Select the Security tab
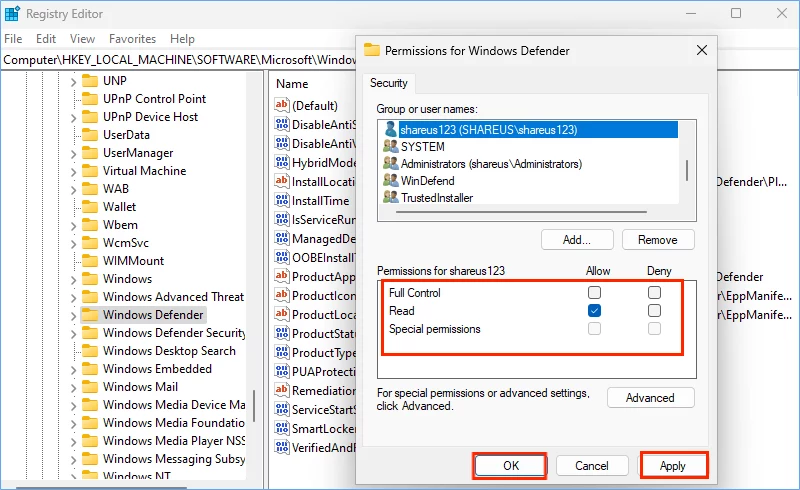 pos(389,83)
